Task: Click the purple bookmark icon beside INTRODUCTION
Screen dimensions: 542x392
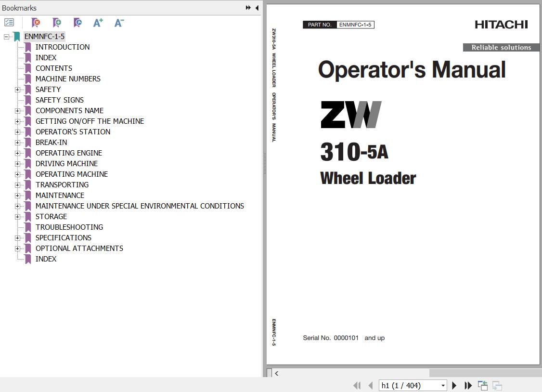Action: (x=28, y=47)
